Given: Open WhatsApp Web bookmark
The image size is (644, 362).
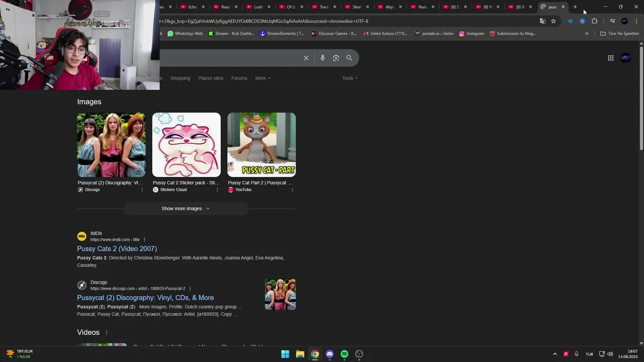Looking at the screenshot, I should click(185, 34).
